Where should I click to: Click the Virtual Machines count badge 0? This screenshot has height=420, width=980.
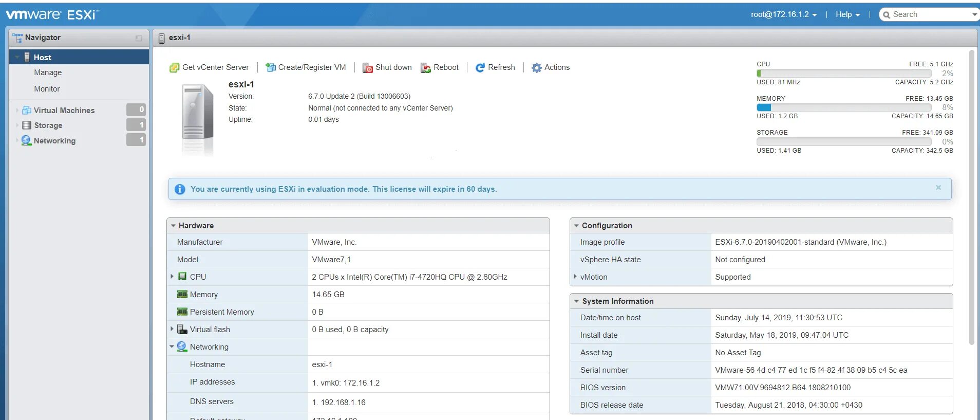(136, 109)
